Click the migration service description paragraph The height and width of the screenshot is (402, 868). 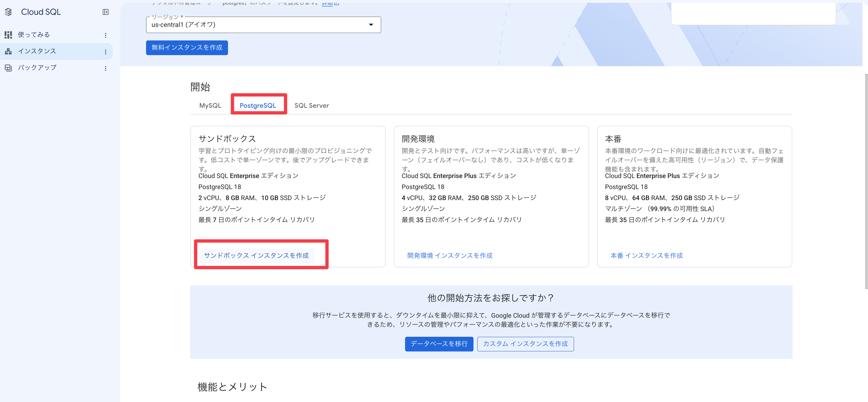(x=491, y=320)
